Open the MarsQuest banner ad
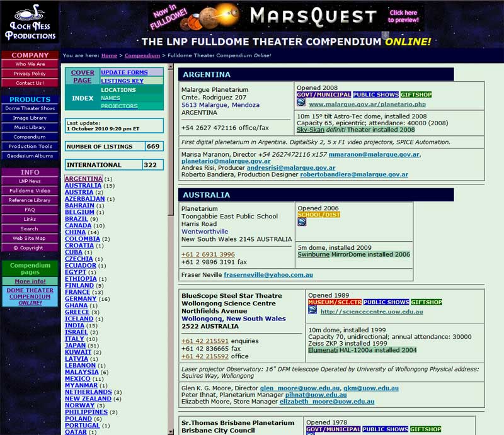Viewport: 504px width, 435px height. (x=287, y=16)
